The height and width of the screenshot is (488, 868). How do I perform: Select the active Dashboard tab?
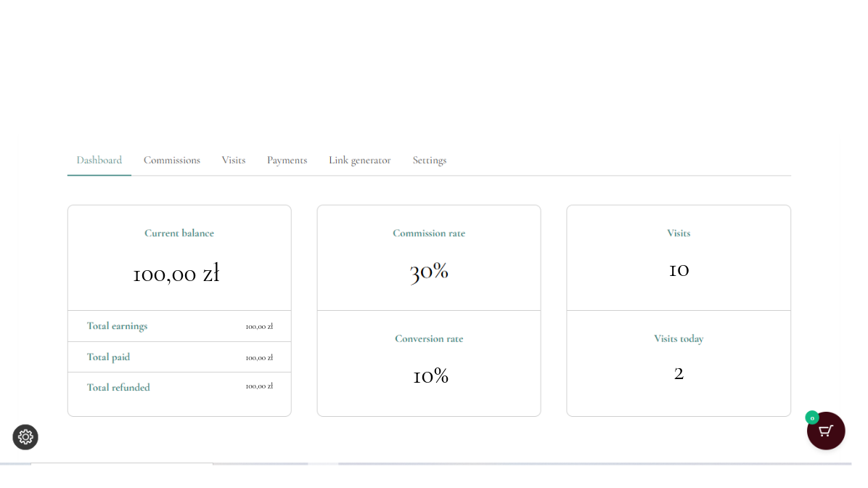[x=99, y=160]
